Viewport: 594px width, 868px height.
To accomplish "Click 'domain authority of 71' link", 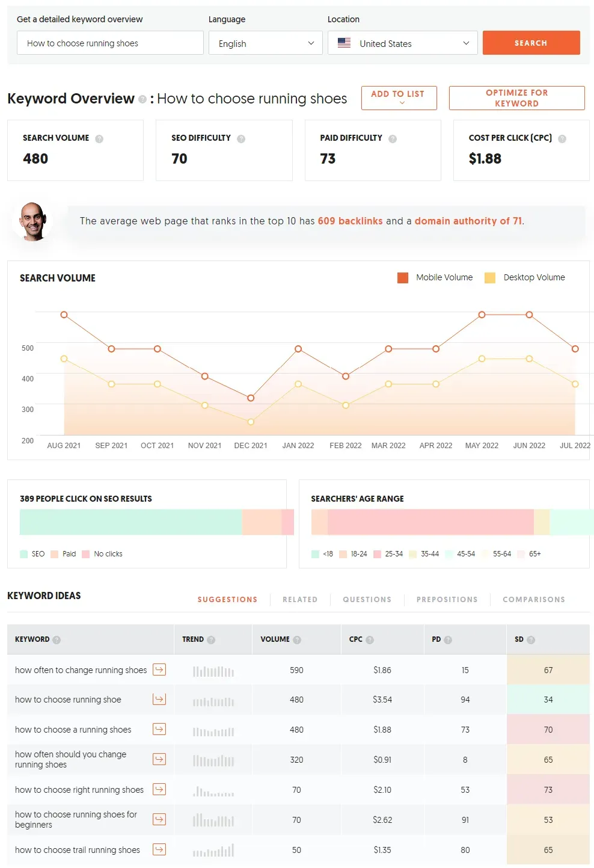I will 468,221.
